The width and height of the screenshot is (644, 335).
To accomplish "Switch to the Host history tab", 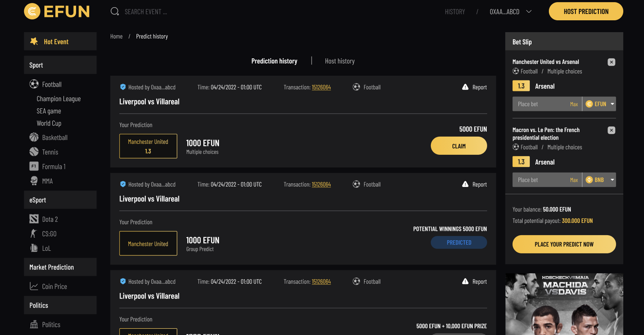I will [x=340, y=61].
